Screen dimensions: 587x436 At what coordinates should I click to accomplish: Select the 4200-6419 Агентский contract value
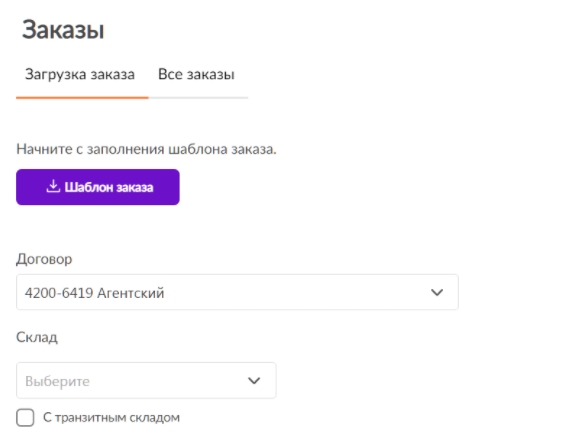coord(94,293)
